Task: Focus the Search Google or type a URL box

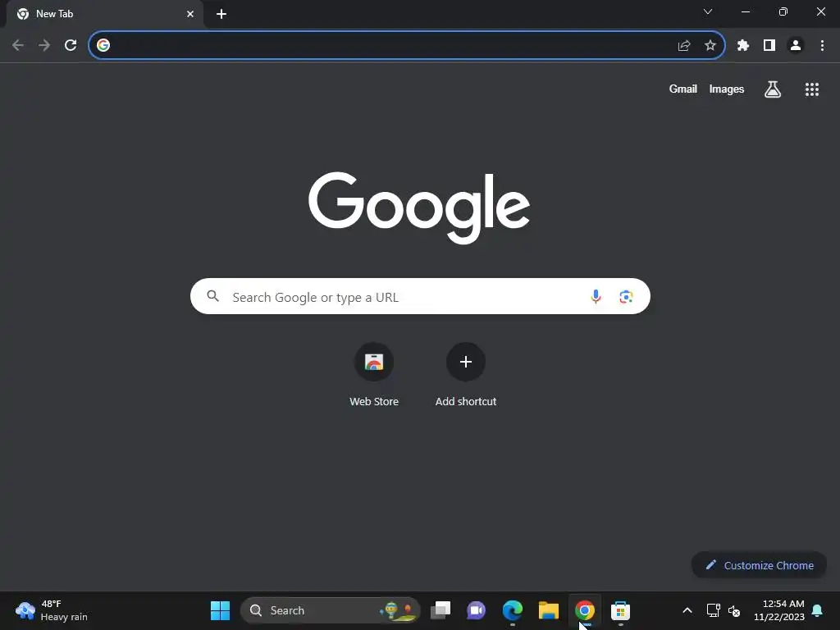Action: click(x=420, y=296)
